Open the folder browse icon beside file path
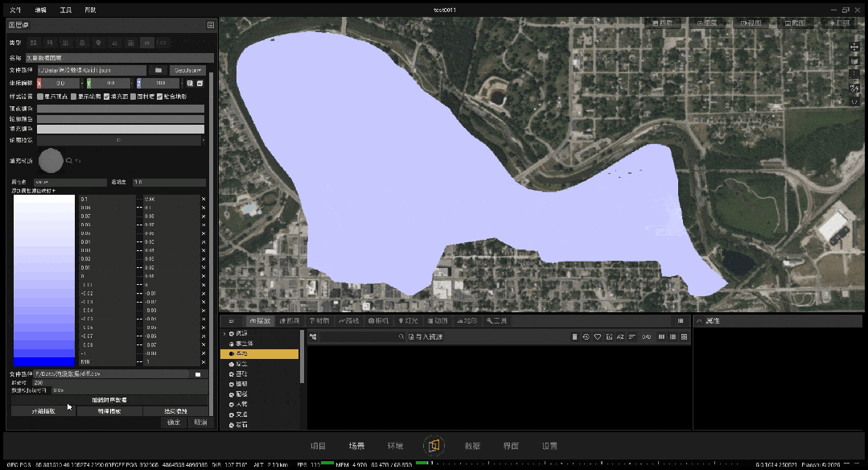Image resolution: width=868 pixels, height=470 pixels. 158,70
